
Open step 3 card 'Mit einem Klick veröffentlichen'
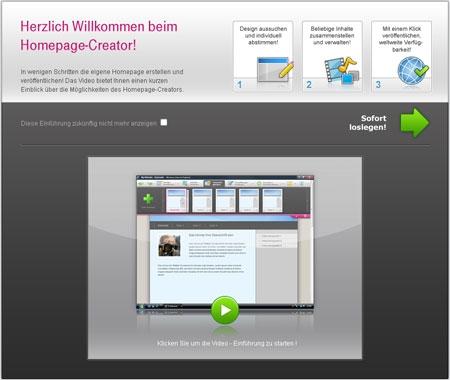(401, 56)
